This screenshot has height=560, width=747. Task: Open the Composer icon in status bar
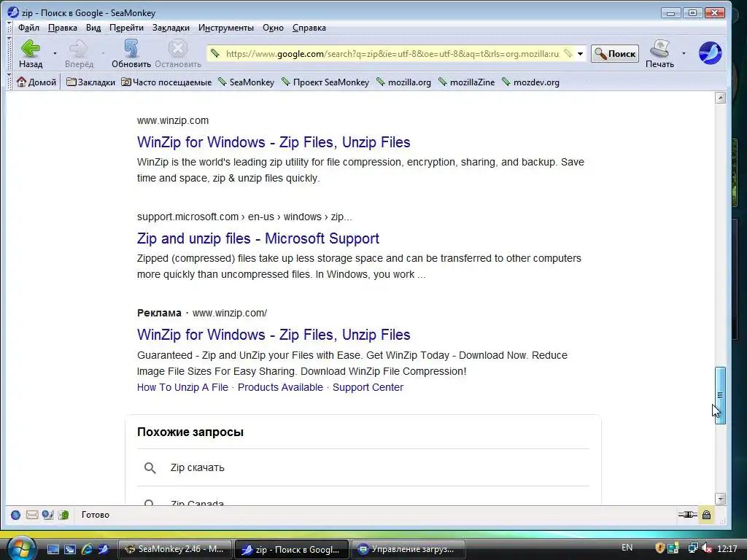coord(47,515)
